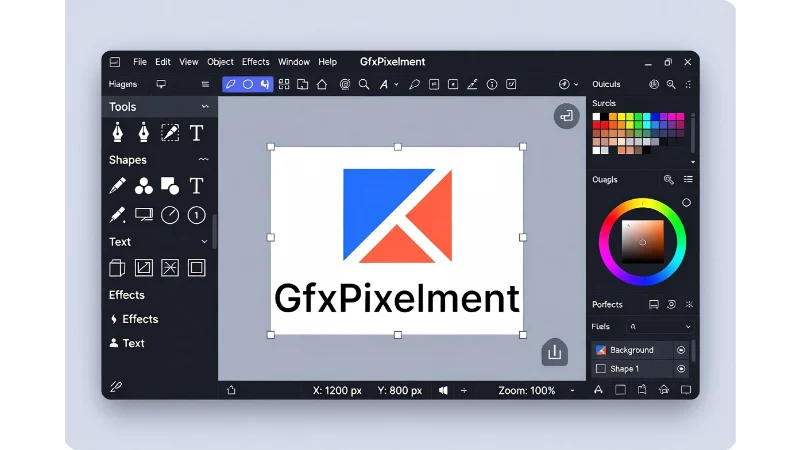The image size is (800, 450).
Task: Select the brush tool below the pencil
Action: tap(117, 215)
